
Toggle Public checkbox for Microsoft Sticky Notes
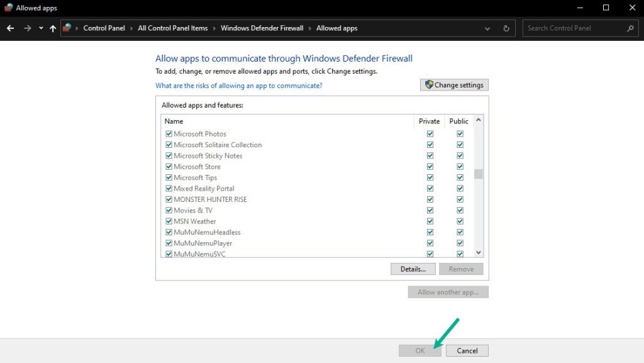point(460,155)
